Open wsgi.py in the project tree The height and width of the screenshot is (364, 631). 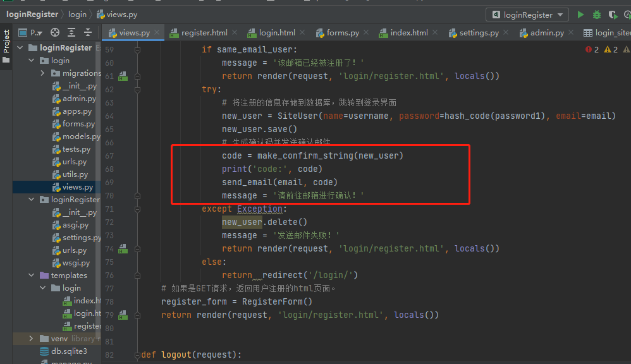tap(71, 263)
